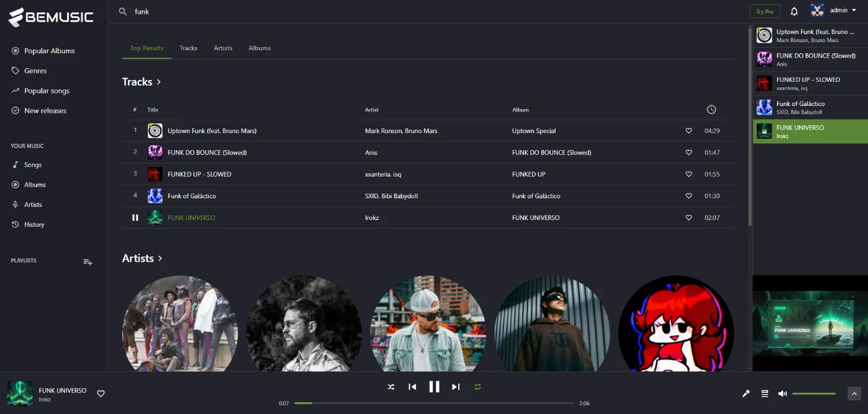Click the Try Pro button

[x=764, y=11]
